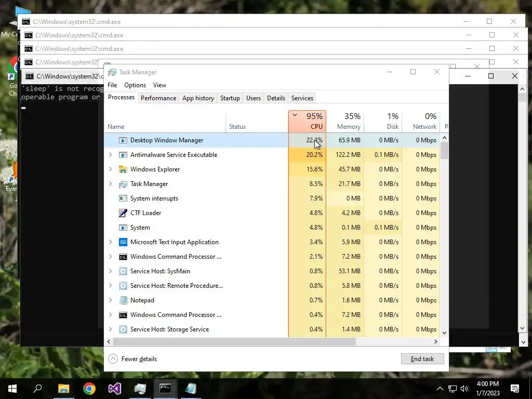Expand Microsoft Text Input Application group
The width and height of the screenshot is (532, 399).
tap(110, 242)
